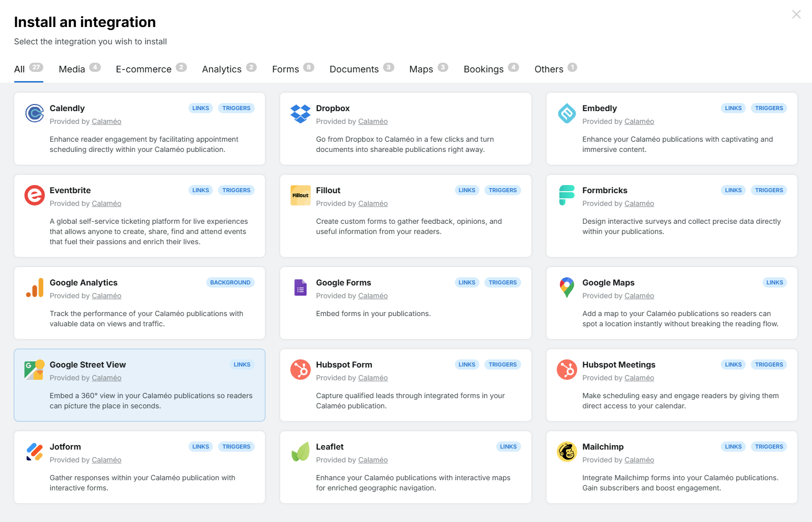Click the Google Maps title
Viewport: 812px width, 522px height.
pyautogui.click(x=608, y=282)
